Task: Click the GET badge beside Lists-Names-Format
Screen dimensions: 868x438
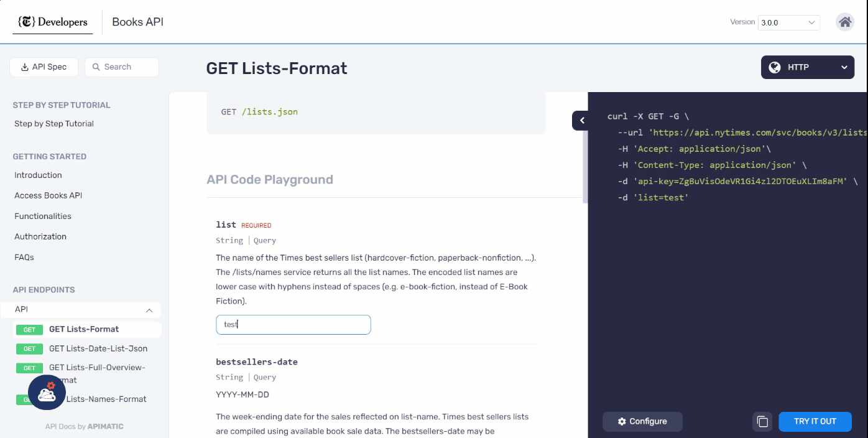Action: [29, 399]
